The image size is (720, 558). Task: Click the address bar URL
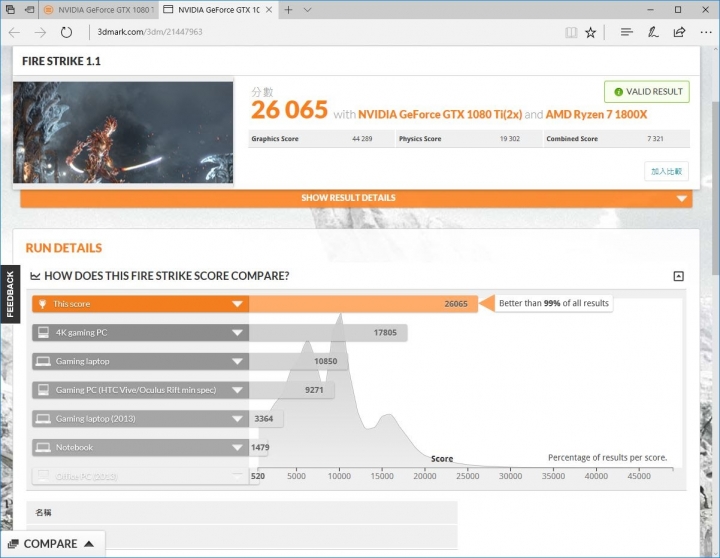click(x=150, y=32)
